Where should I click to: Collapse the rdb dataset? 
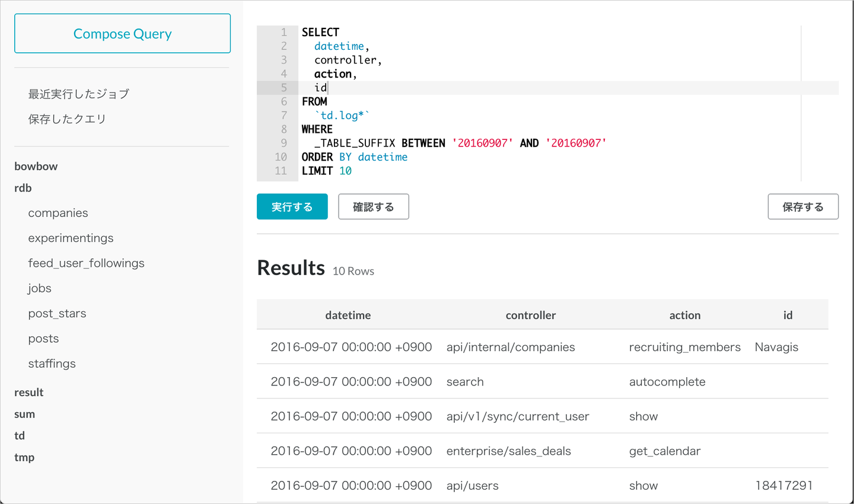click(x=23, y=188)
